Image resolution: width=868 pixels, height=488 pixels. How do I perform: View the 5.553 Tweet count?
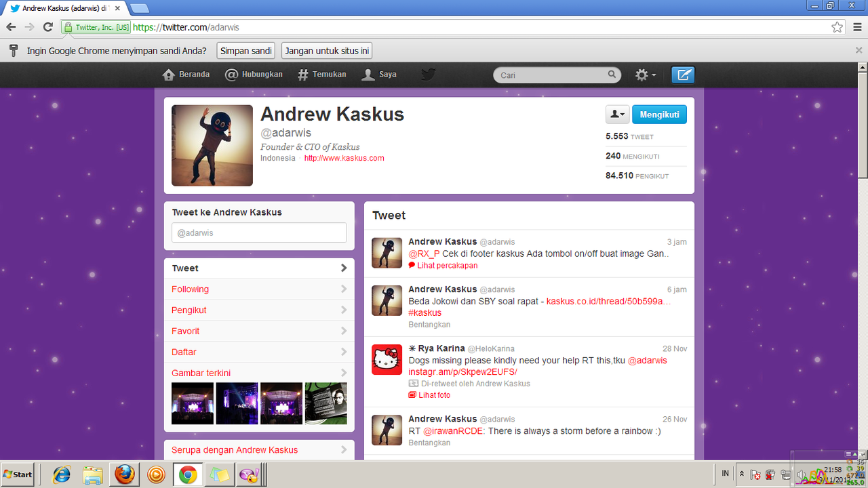[629, 136]
